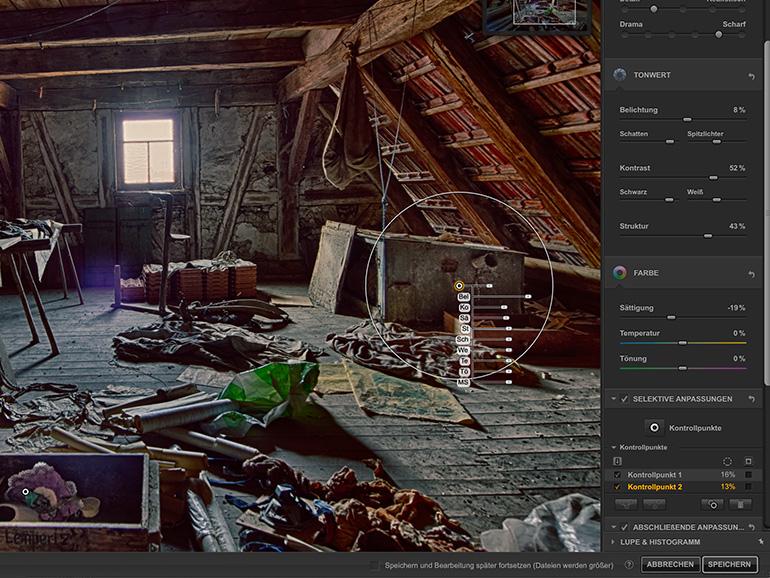The height and width of the screenshot is (578, 770).
Task: Click the Ko label on the control point
Action: click(464, 307)
